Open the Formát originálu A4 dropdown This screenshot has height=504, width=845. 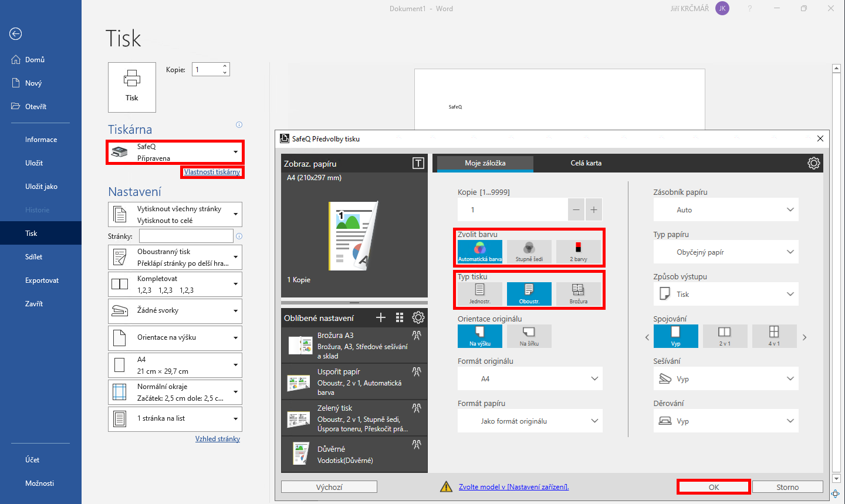[x=530, y=378]
